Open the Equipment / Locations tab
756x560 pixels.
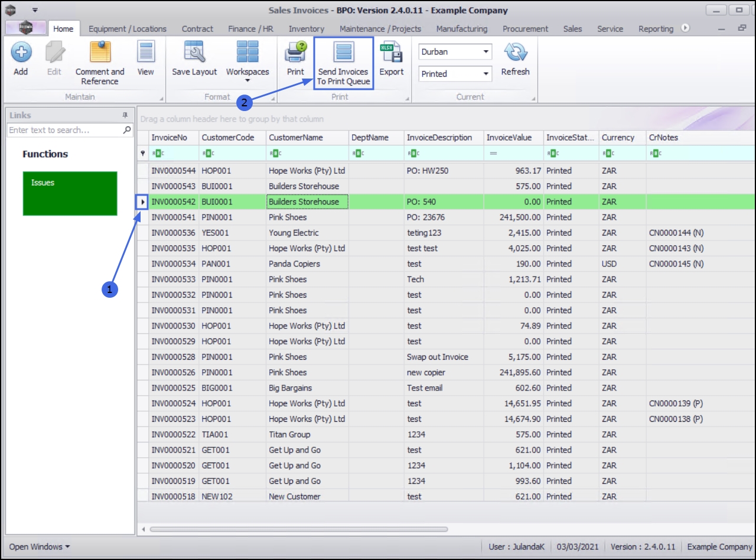pos(128,28)
